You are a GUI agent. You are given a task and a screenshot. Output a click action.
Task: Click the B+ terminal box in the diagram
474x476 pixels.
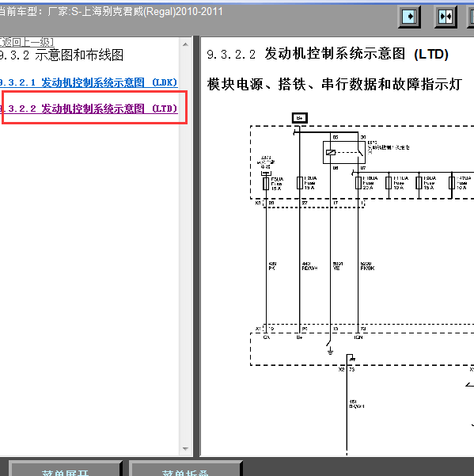tap(300, 118)
